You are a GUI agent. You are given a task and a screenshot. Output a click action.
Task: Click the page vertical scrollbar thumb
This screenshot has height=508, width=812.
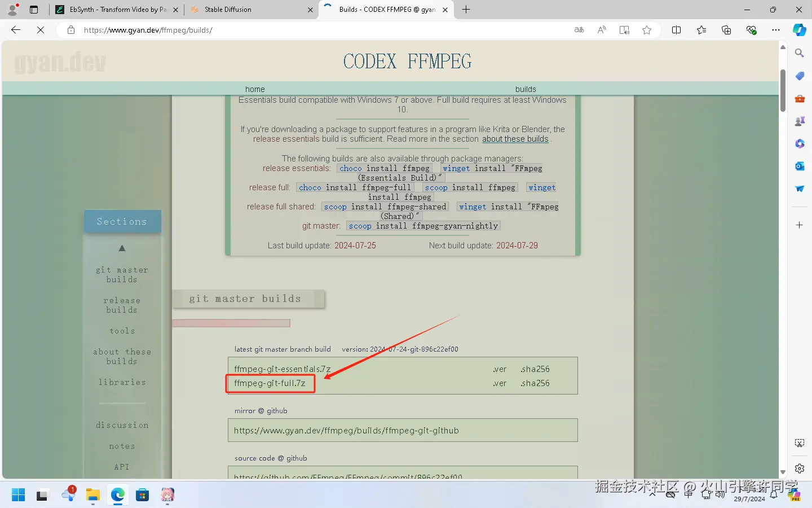[x=783, y=90]
